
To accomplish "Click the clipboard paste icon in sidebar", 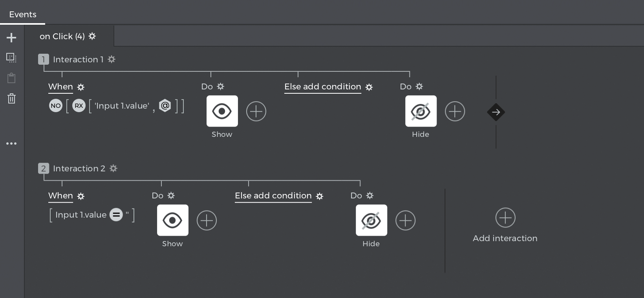I will 11,78.
